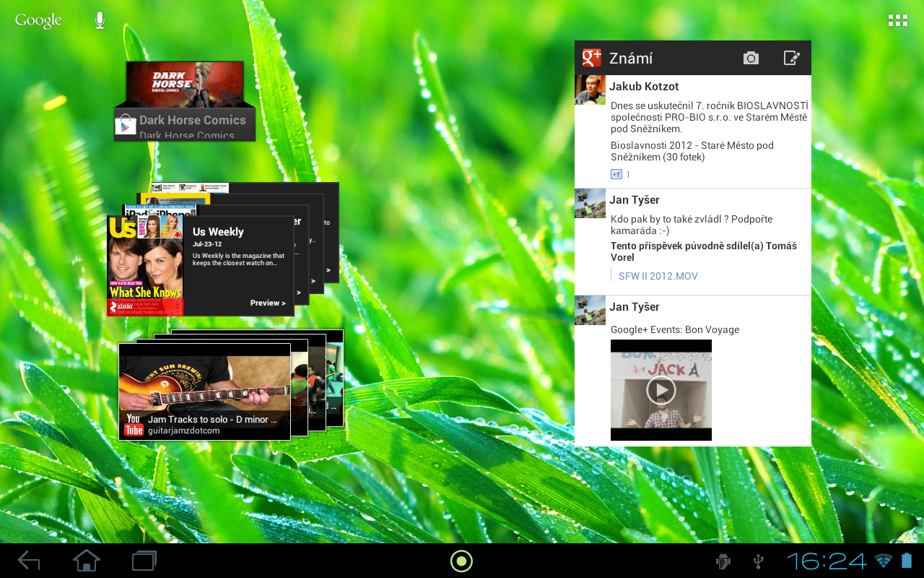This screenshot has width=924, height=578.
Task: Open the SFW II 2012.MOV link
Action: 658,275
